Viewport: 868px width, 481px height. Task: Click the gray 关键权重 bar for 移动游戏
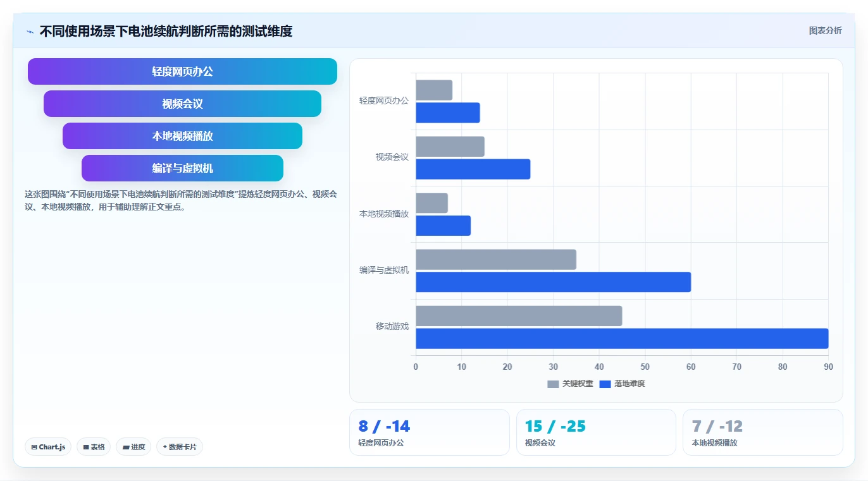519,316
